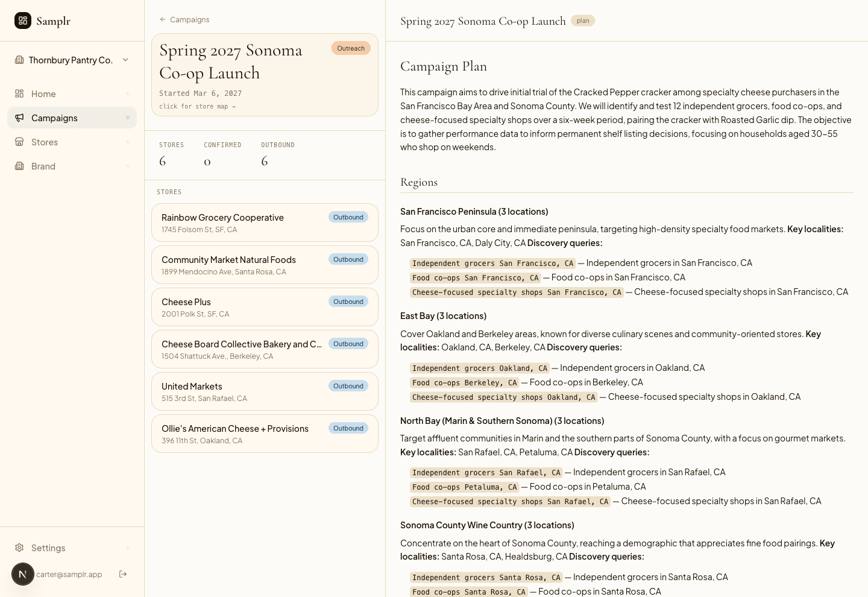This screenshot has height=597, width=868.
Task: Click the Campaign Plan heading
Action: pyautogui.click(x=444, y=66)
